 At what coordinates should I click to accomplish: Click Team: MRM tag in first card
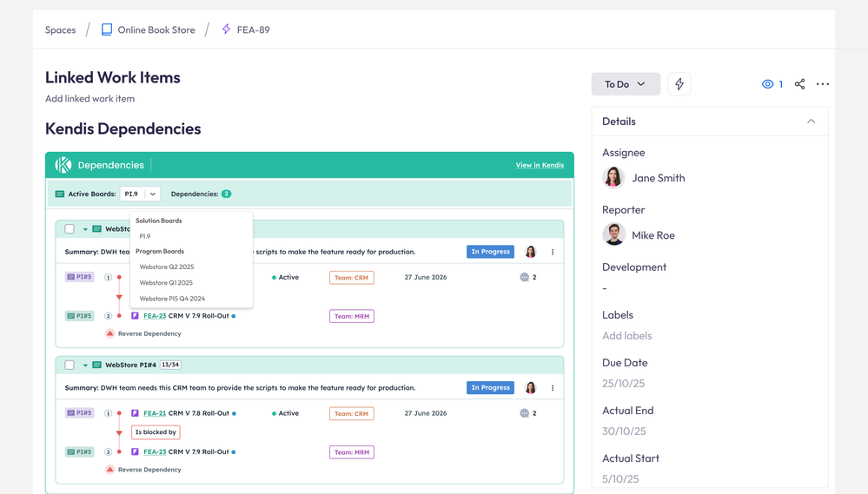tap(352, 316)
